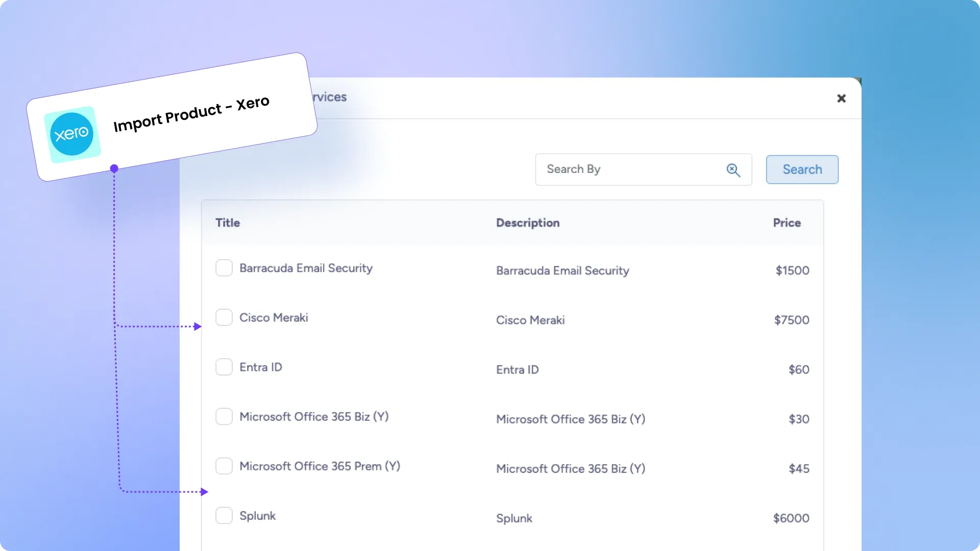This screenshot has height=551, width=980.
Task: Click the purple arrow pointing to Cisco Meraki
Action: click(x=198, y=327)
